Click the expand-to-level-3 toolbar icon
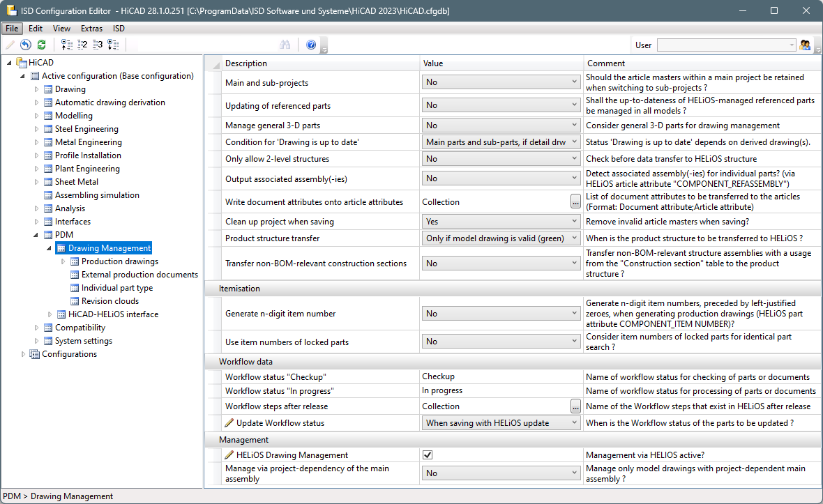Image resolution: width=823 pixels, height=504 pixels. 98,45
